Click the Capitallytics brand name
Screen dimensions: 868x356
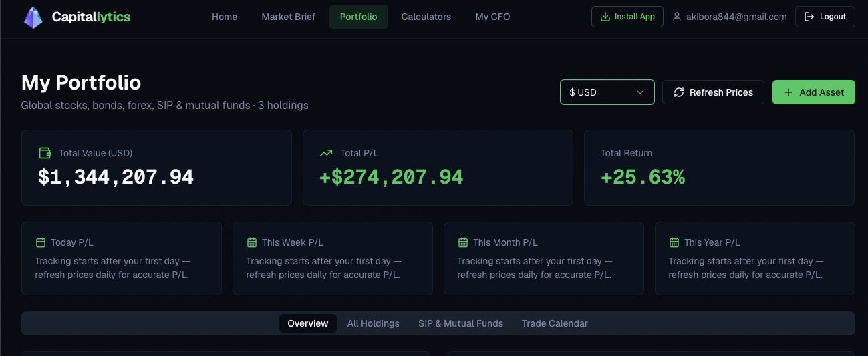pos(91,17)
